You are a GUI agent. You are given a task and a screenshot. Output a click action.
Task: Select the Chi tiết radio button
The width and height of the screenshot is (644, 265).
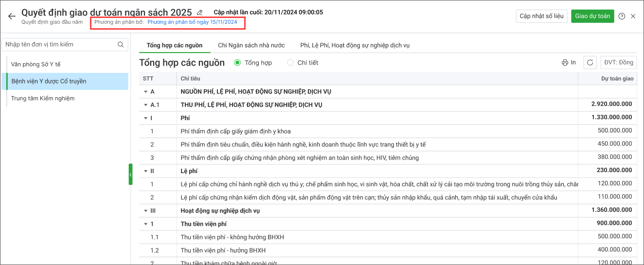(x=290, y=63)
